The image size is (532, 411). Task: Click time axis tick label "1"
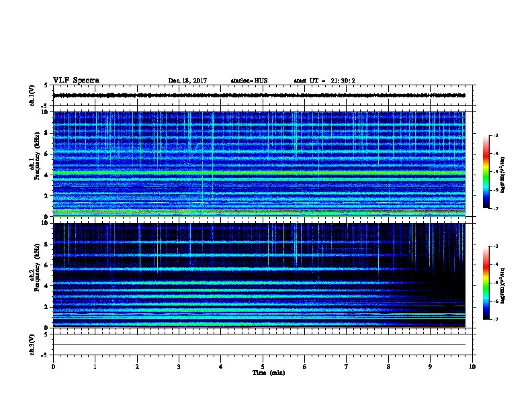tap(95, 367)
